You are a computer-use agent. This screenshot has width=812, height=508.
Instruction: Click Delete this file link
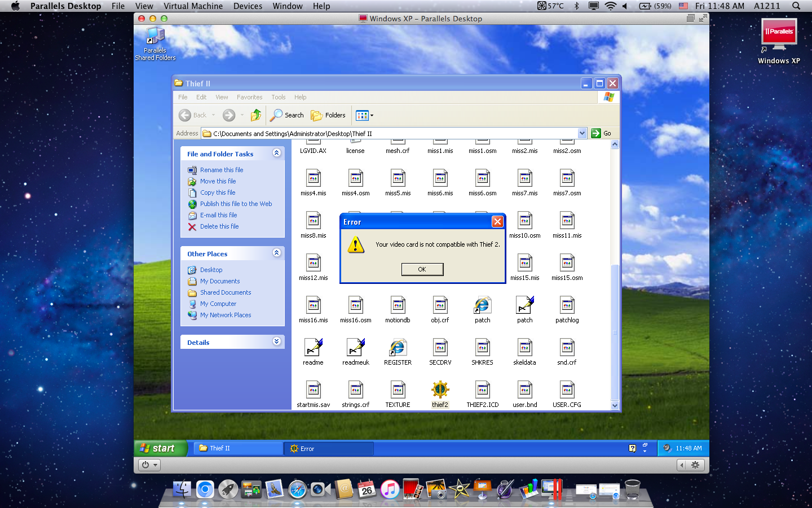pos(219,226)
